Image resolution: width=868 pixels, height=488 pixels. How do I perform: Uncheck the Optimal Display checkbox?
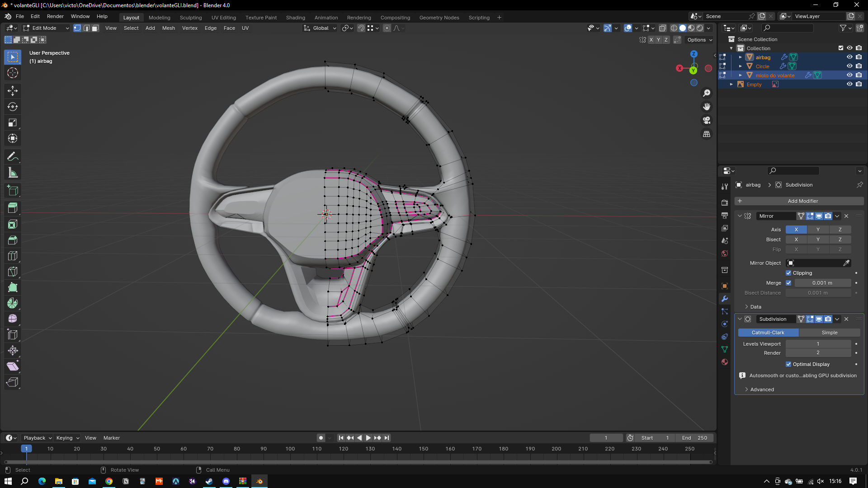788,364
